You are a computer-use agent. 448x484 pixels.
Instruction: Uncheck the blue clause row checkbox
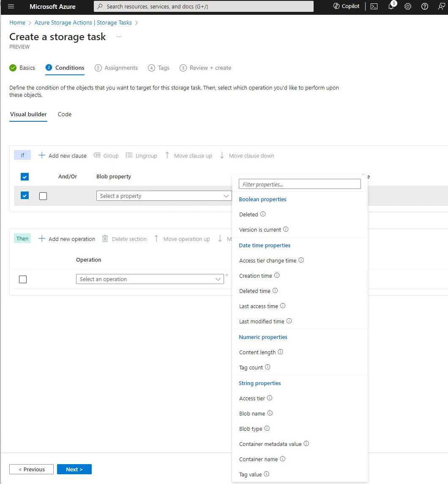25,195
